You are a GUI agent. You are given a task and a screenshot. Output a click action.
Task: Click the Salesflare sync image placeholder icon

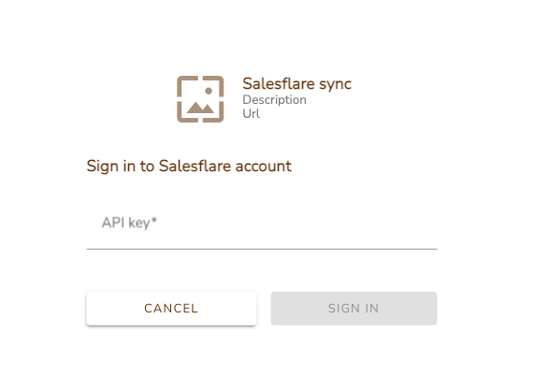point(200,99)
